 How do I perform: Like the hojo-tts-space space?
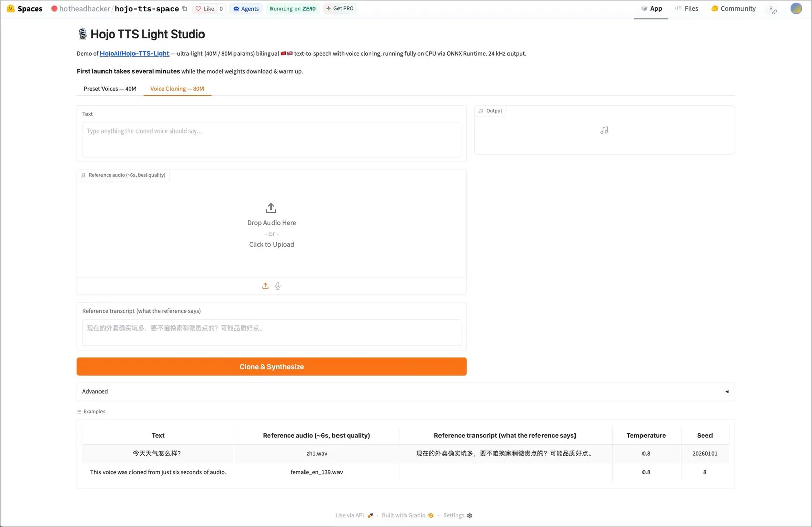(205, 9)
